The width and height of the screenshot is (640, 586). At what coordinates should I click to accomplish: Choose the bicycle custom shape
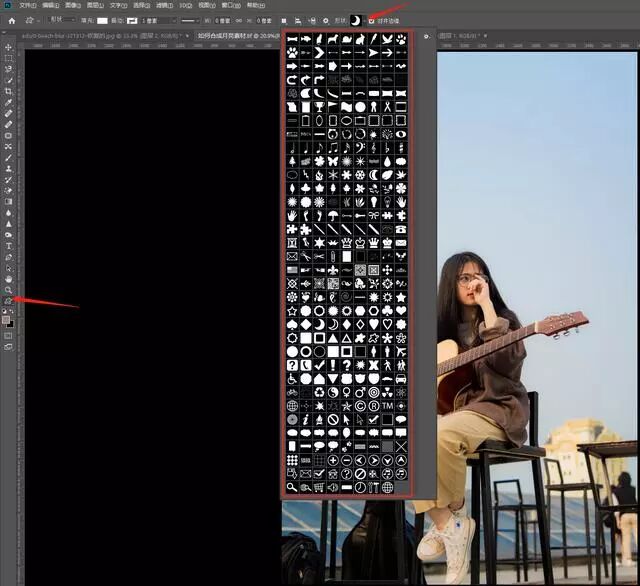pyautogui.click(x=292, y=392)
